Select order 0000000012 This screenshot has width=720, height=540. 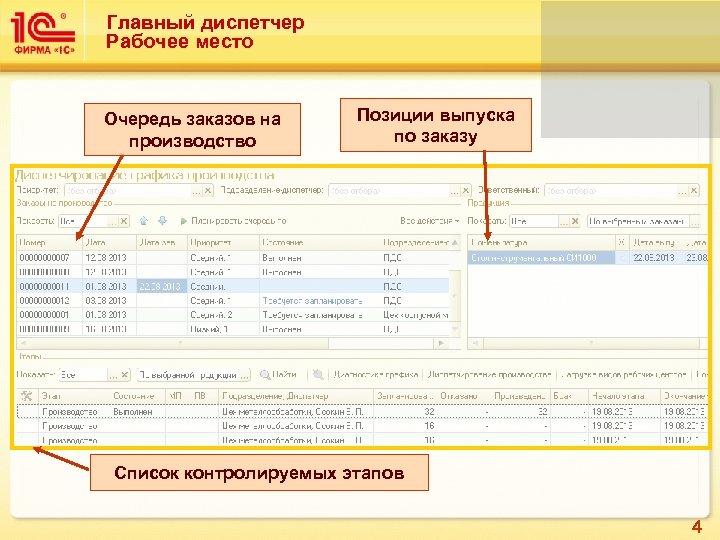(233, 300)
